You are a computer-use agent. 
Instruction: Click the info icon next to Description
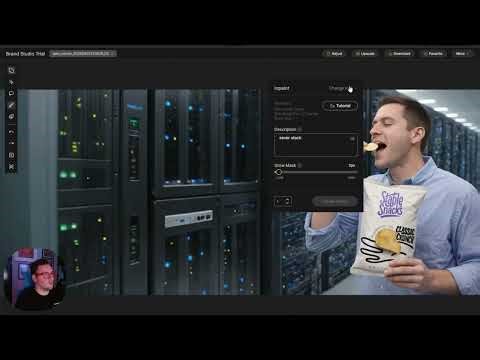click(300, 129)
